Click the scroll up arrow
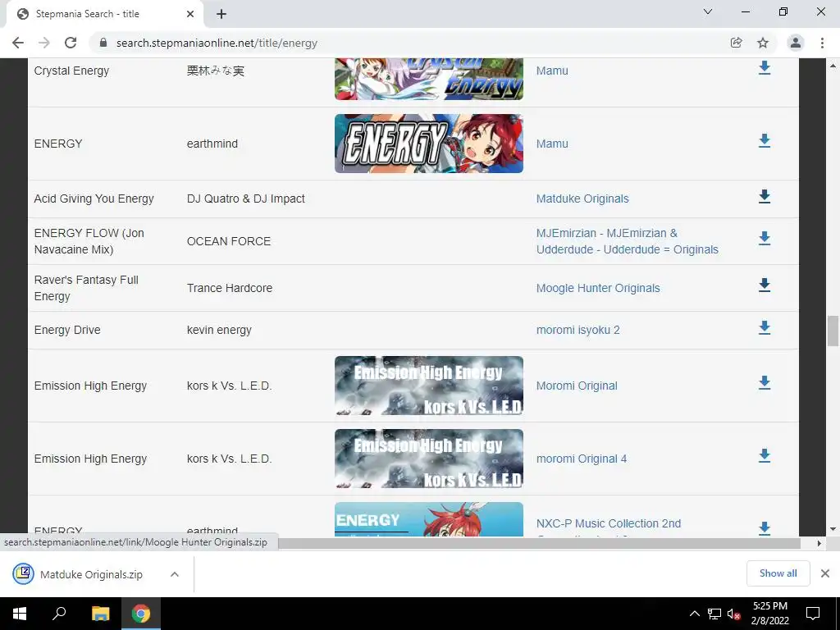This screenshot has width=840, height=630. point(833,66)
